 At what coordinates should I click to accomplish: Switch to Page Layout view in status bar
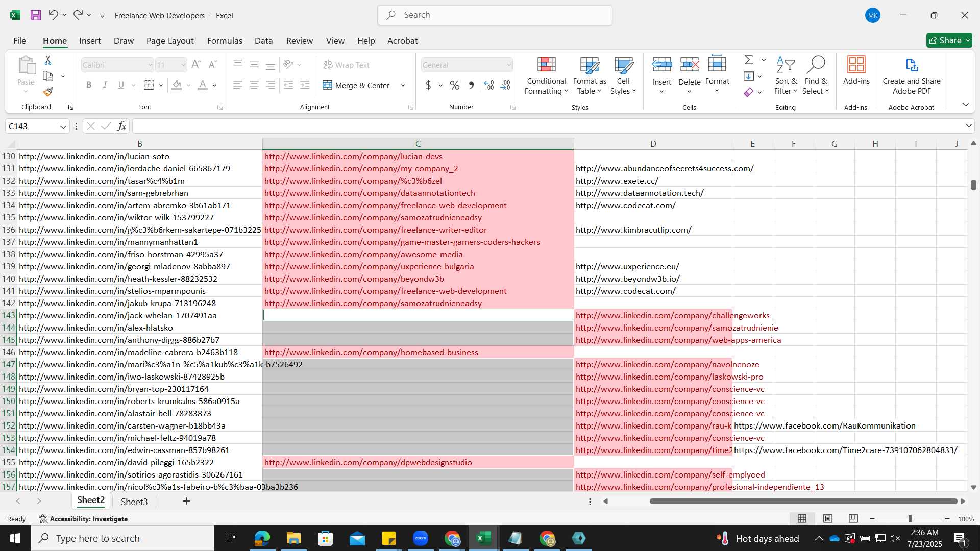828,519
